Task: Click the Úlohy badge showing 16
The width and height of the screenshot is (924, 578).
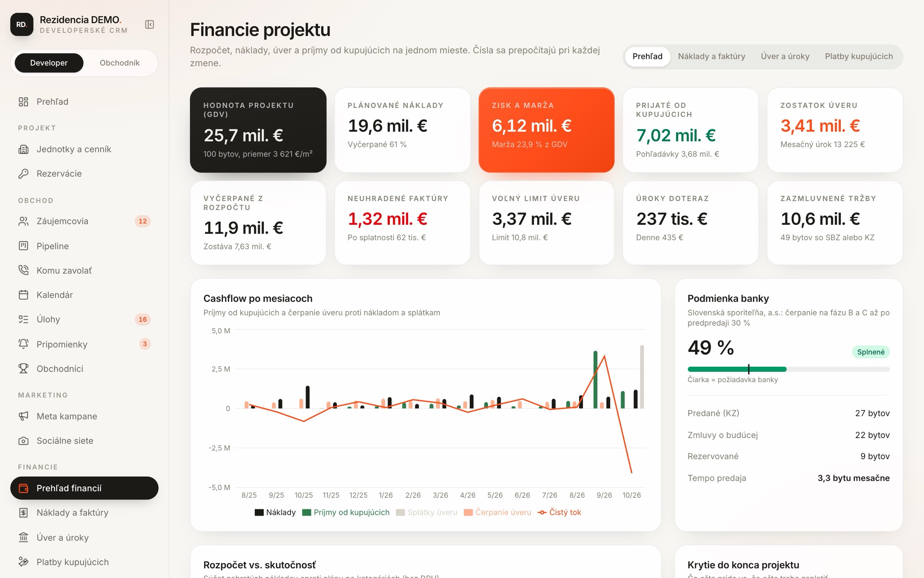Action: (x=142, y=319)
